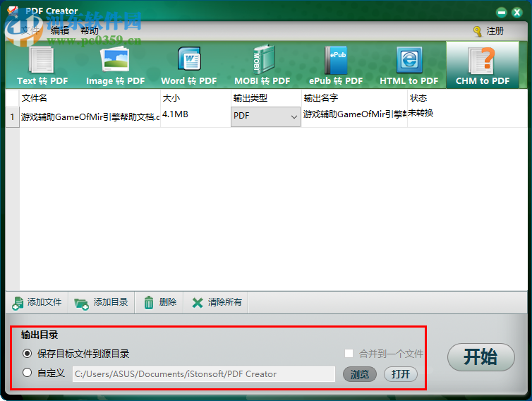Select the Word 转 PDF converter icon
532x401 pixels.
189,59
